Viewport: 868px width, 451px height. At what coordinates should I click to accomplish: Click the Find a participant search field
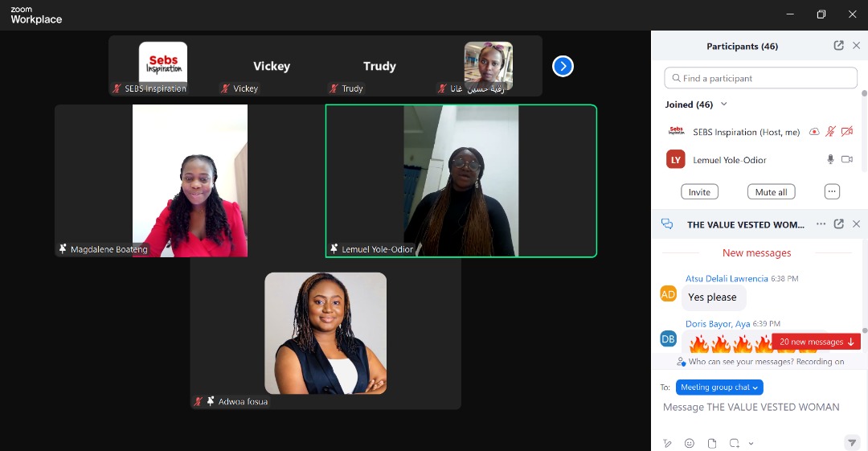point(760,78)
